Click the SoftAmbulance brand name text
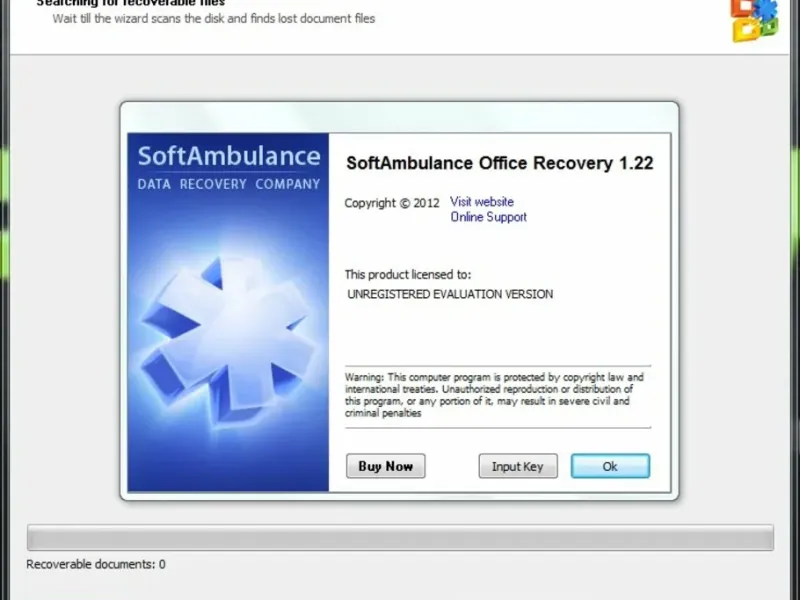 pyautogui.click(x=229, y=156)
